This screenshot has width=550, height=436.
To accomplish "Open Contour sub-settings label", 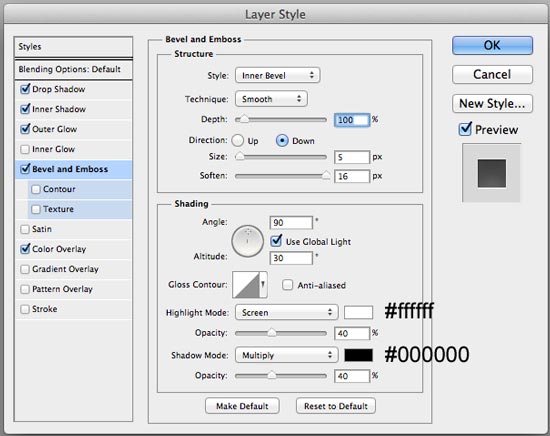I will click(x=59, y=189).
